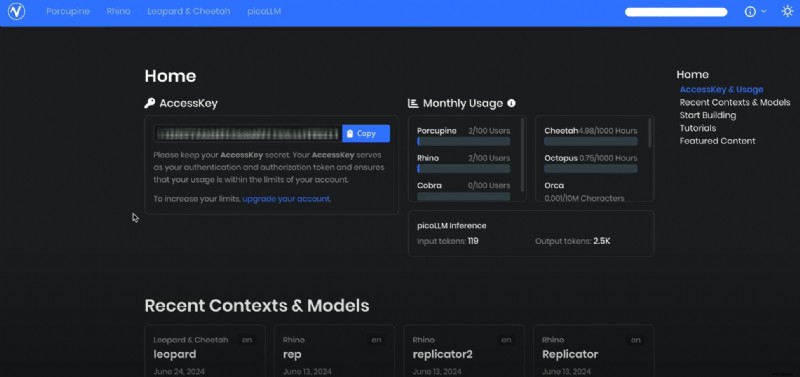Click the Recent Contexts & Models heading

tap(257, 306)
